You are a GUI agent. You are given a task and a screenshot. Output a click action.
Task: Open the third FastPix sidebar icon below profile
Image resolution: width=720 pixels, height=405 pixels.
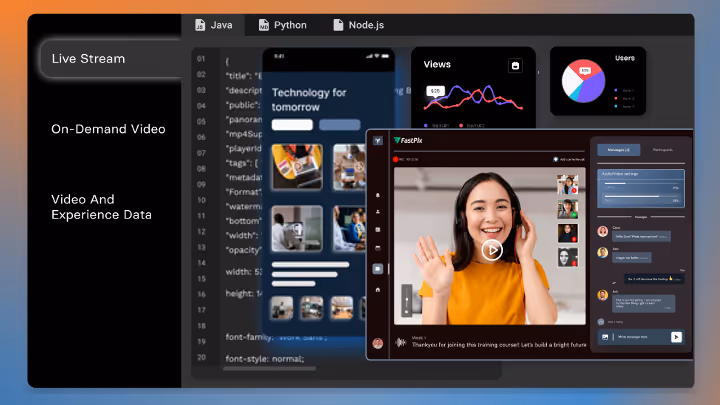pos(378,230)
